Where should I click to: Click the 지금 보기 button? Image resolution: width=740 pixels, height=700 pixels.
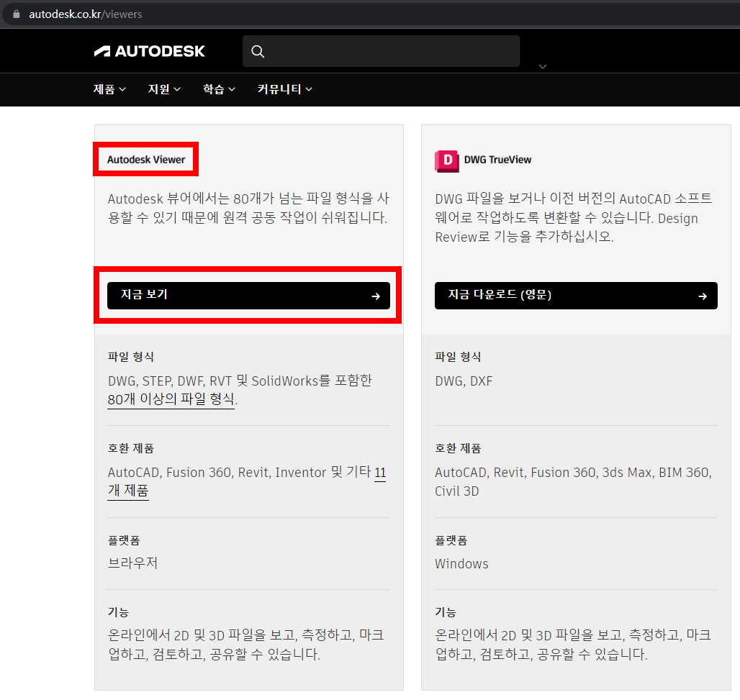tap(249, 296)
